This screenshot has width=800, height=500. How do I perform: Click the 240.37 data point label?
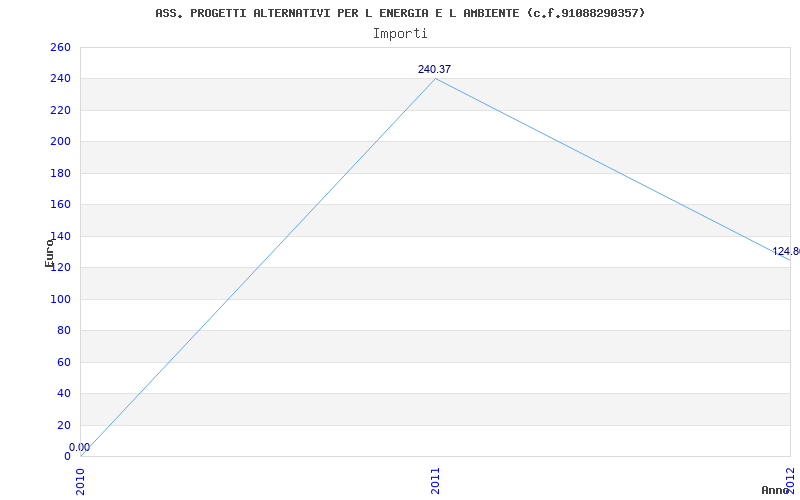pos(434,69)
